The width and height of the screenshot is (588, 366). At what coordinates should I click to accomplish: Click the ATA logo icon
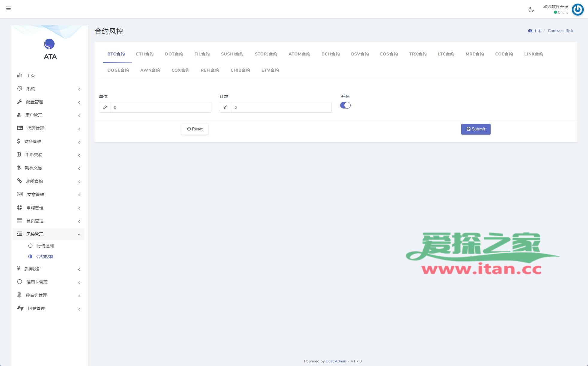pyautogui.click(x=49, y=44)
